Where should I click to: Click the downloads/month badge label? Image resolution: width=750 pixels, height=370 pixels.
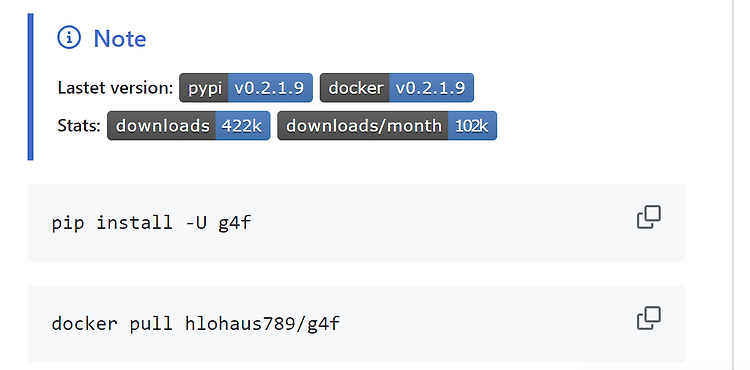click(x=363, y=126)
